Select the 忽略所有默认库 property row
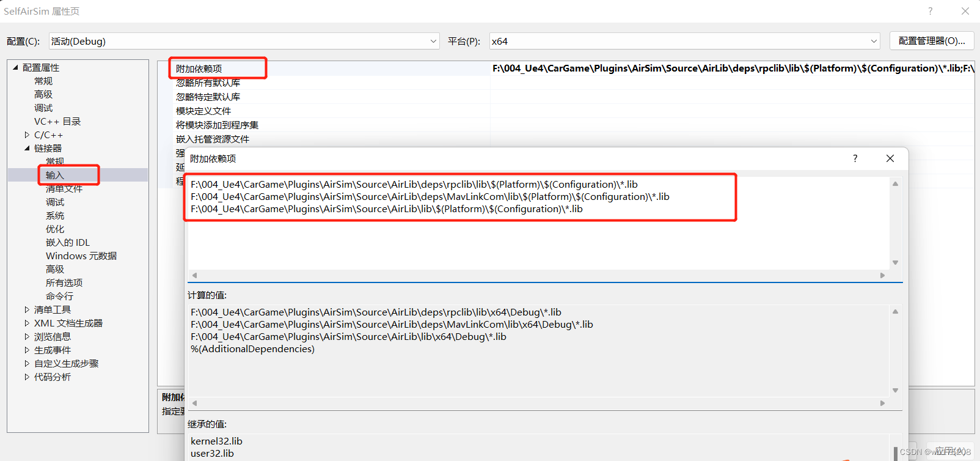The height and width of the screenshot is (461, 980). coord(208,83)
